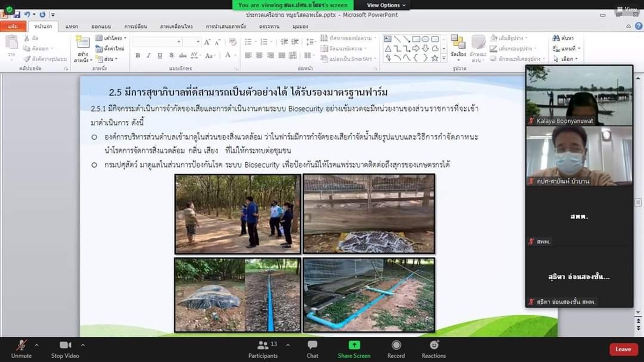Click bullets list icon

(x=248, y=41)
